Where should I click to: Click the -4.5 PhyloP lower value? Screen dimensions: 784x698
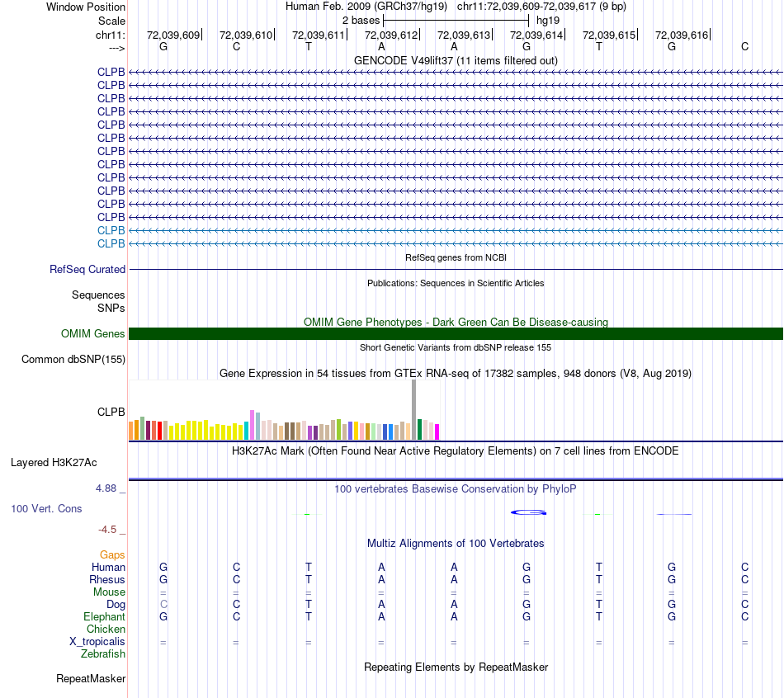pos(107,530)
